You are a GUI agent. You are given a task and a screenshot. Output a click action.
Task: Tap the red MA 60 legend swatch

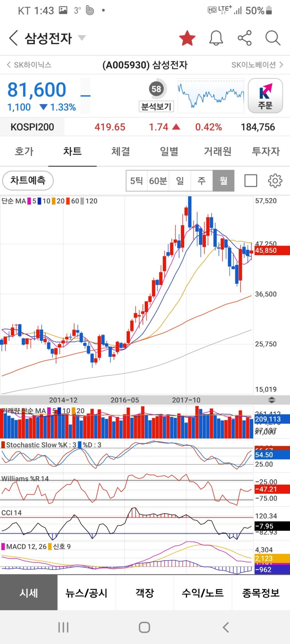tap(68, 201)
